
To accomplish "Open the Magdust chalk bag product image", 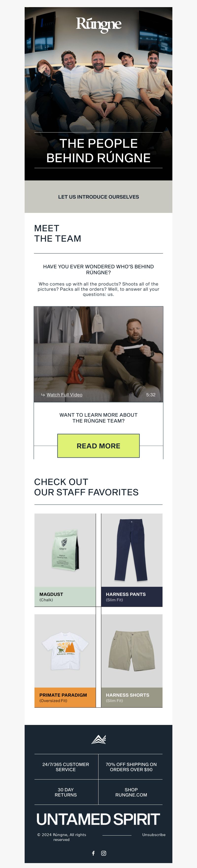I will coord(65,550).
